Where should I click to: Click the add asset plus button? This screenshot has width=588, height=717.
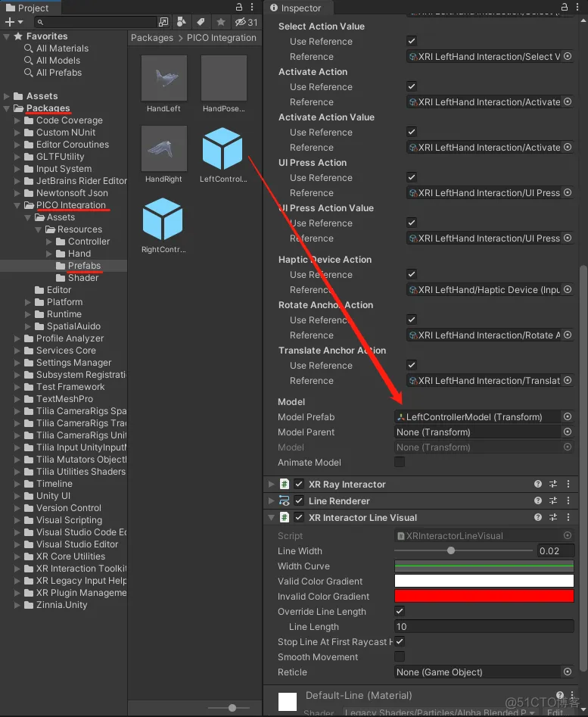(9, 22)
